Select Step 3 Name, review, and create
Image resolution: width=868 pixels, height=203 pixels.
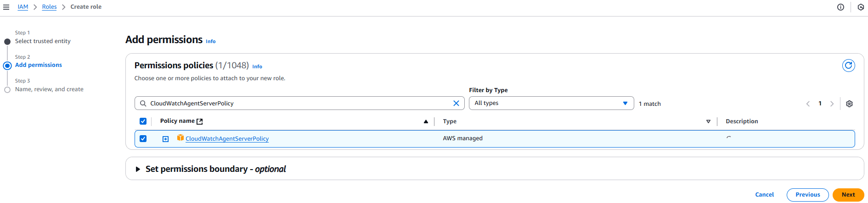[x=49, y=89]
